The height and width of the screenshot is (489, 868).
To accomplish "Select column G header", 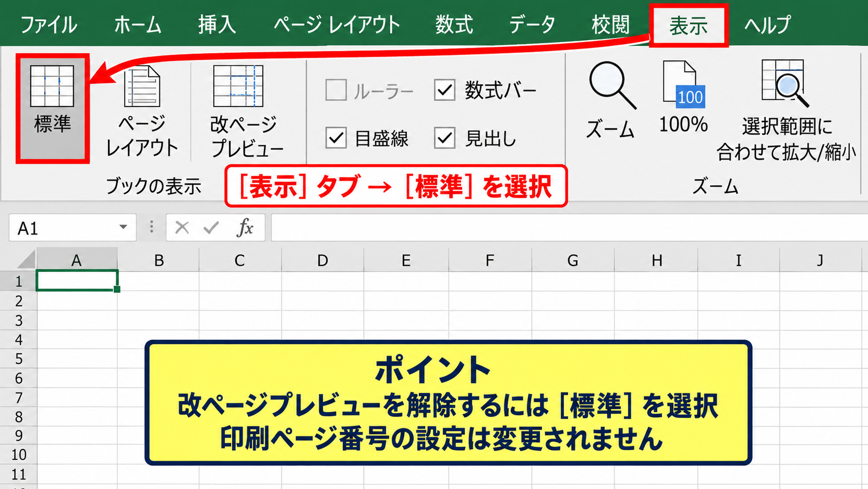I will click(573, 260).
